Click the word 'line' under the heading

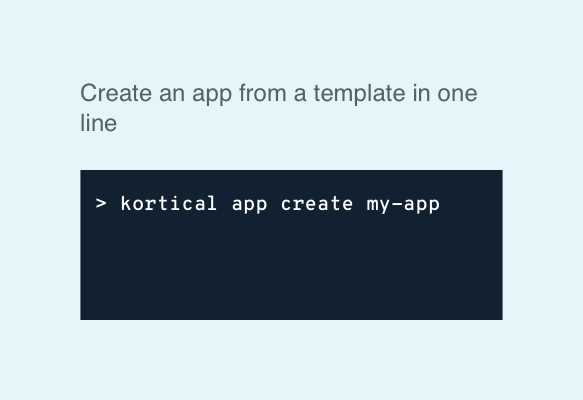click(99, 123)
